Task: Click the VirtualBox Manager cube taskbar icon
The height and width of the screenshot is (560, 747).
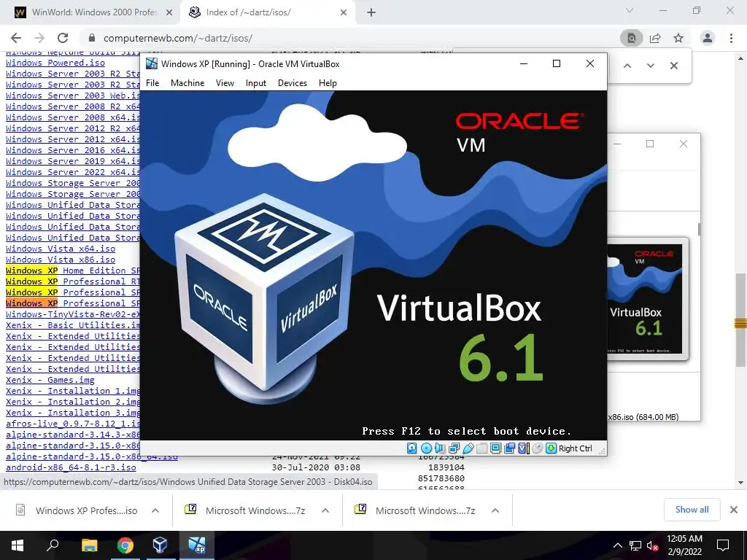Action: (x=160, y=545)
